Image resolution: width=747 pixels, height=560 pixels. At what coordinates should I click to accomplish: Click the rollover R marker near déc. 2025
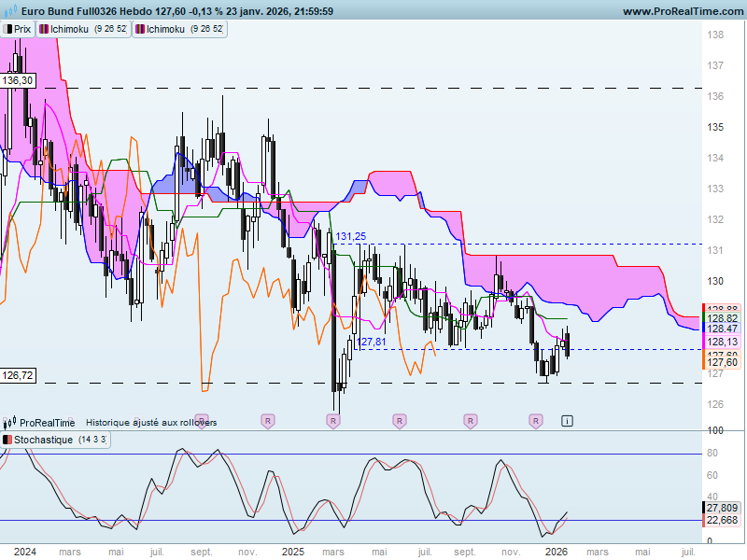click(x=536, y=421)
